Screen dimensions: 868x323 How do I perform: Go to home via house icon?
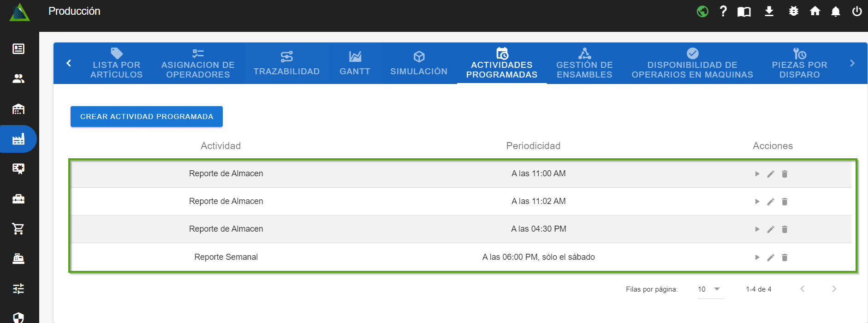pos(815,11)
